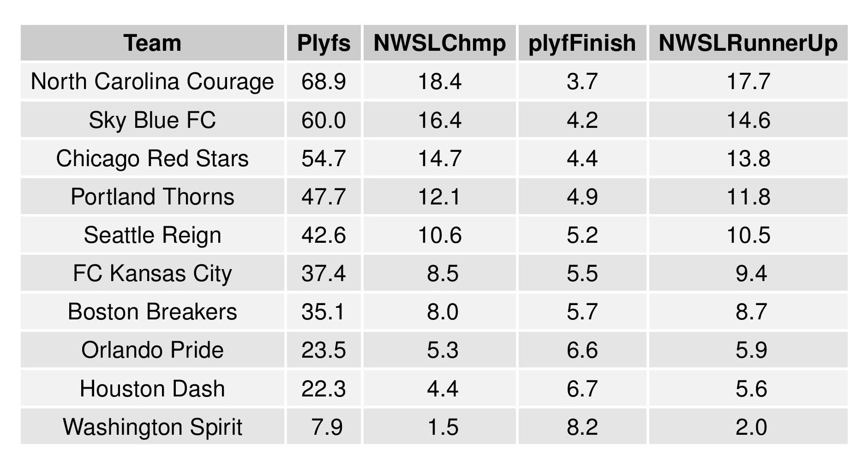Click the Chicago Red Stars team name
Image resolution: width=868 pixels, height=468 pixels.
pyautogui.click(x=152, y=158)
